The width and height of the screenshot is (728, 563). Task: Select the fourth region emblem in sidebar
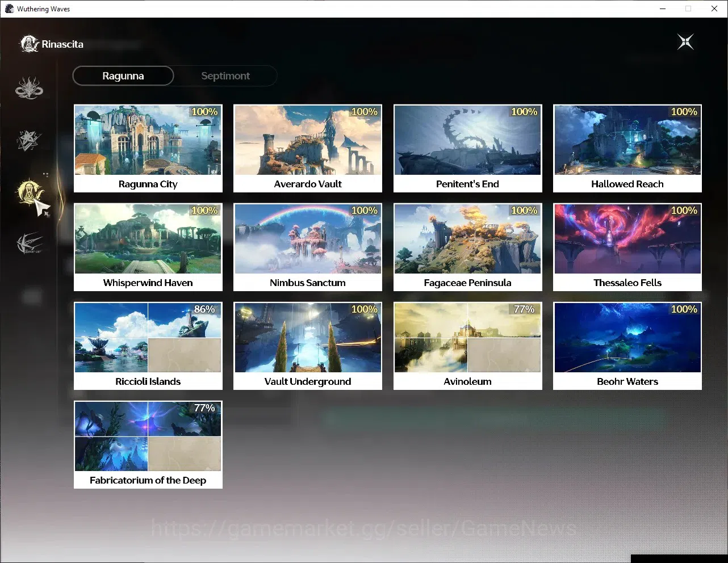(30, 243)
